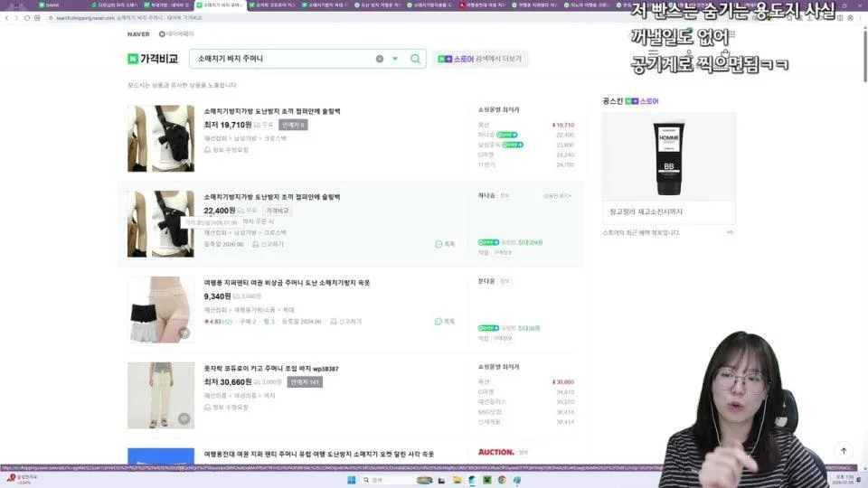
Task: Click the zoom icon on the 지퍼팬티 thumbnail
Action: 184,333
